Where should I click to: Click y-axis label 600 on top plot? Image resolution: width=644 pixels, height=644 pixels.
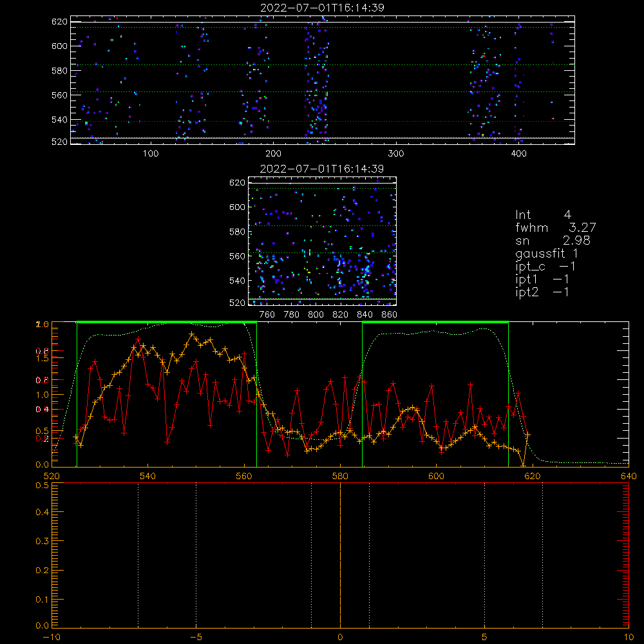[x=59, y=46]
